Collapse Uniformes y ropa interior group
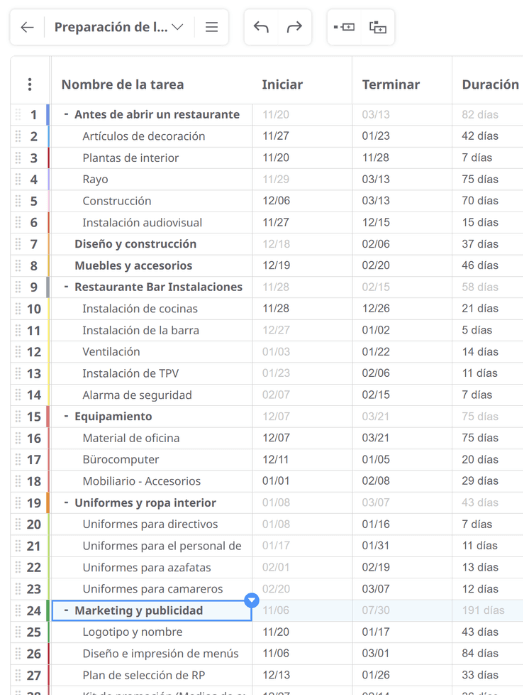Screen dimensions: 523x695 [66, 503]
